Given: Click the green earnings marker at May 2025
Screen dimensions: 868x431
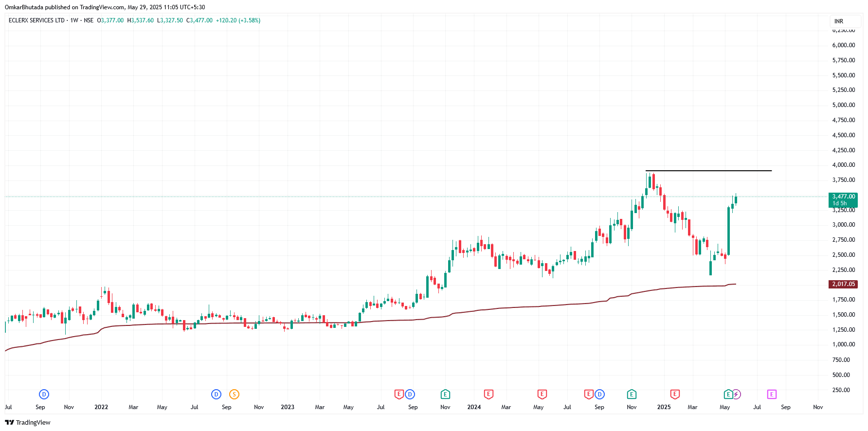Looking at the screenshot, I should click(728, 395).
